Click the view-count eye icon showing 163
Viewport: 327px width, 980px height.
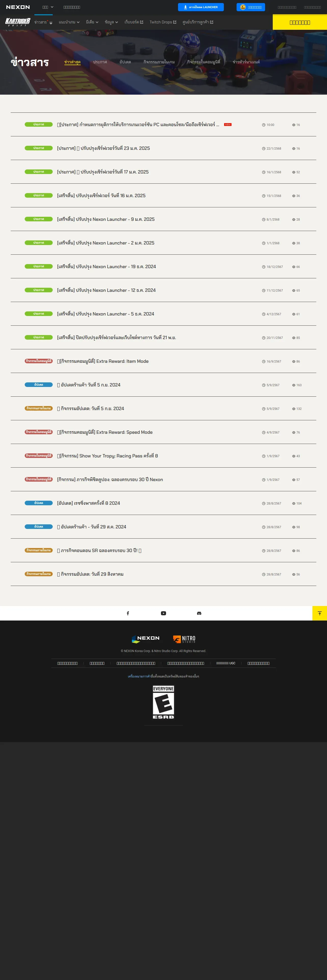tap(293, 385)
